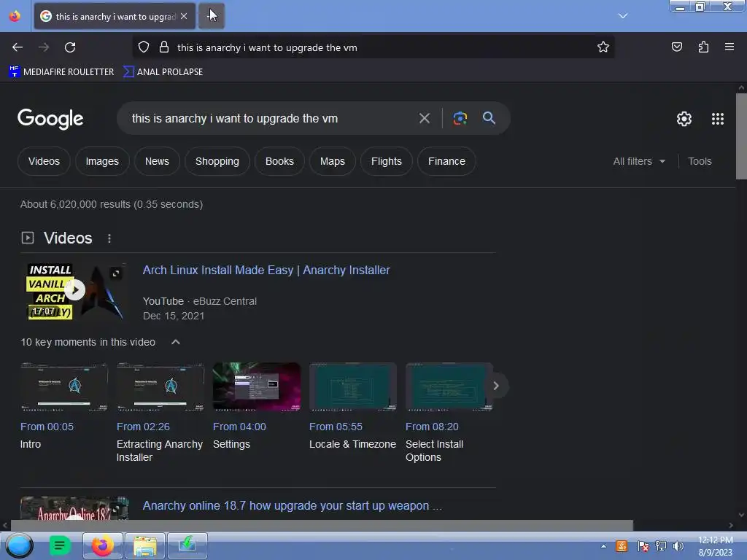Filter results by Maps
This screenshot has height=560, width=747.
pos(332,161)
